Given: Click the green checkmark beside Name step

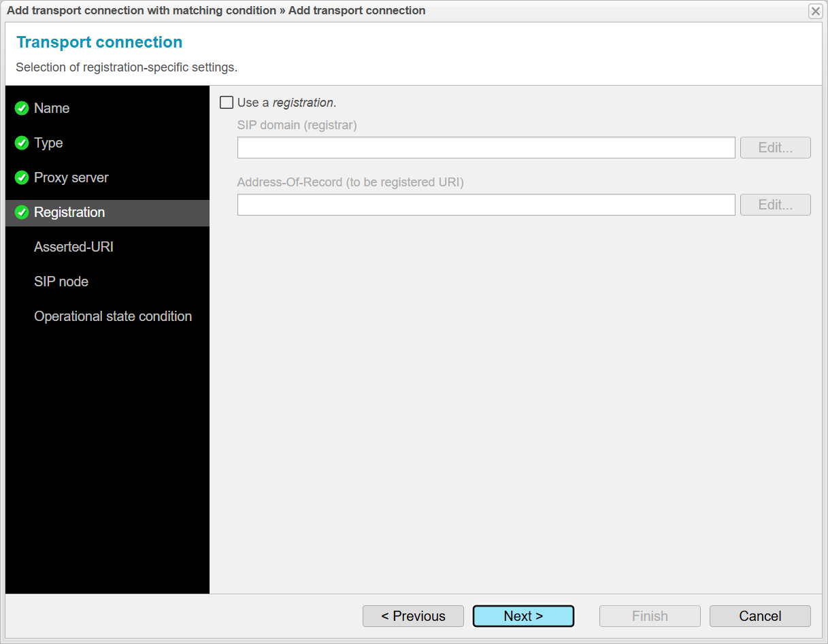Looking at the screenshot, I should point(21,108).
